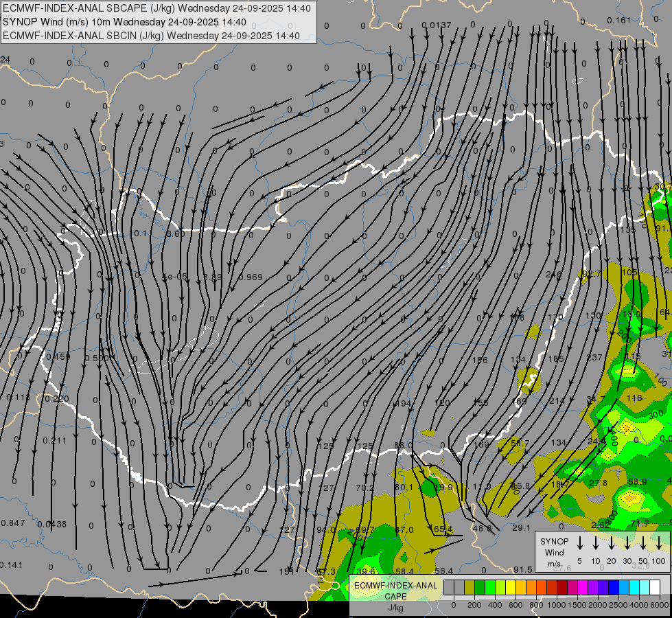Click the map value 0.141

11,565
